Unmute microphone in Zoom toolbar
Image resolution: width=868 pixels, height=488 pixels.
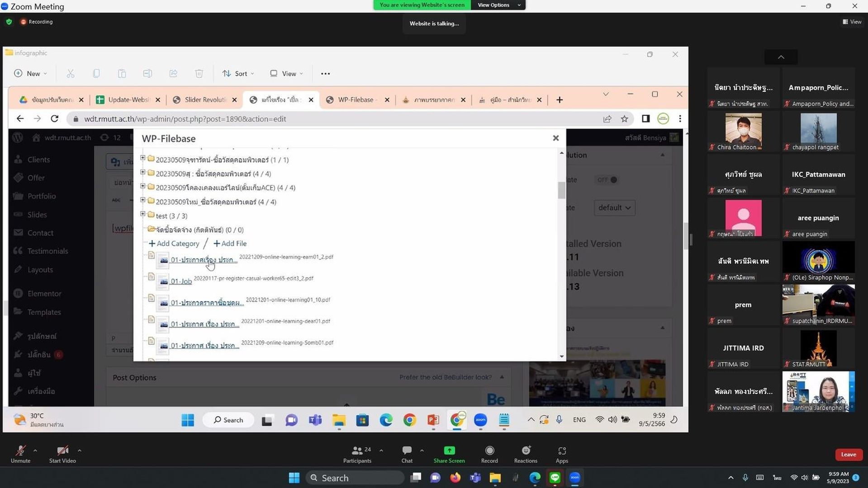tap(20, 454)
